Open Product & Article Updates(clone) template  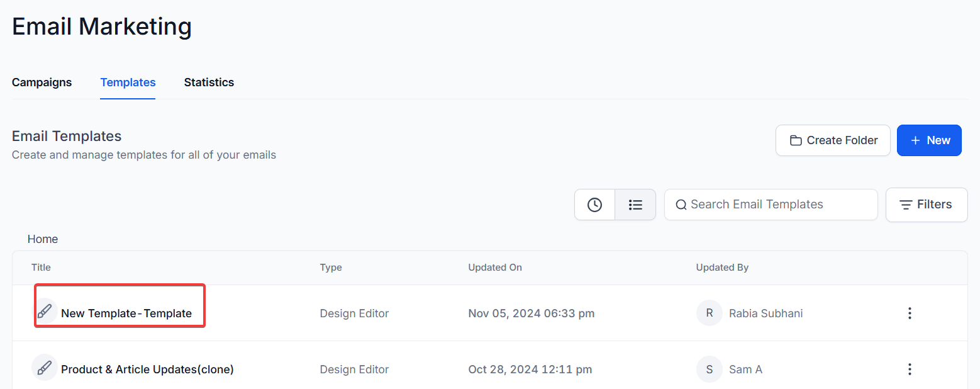click(147, 369)
